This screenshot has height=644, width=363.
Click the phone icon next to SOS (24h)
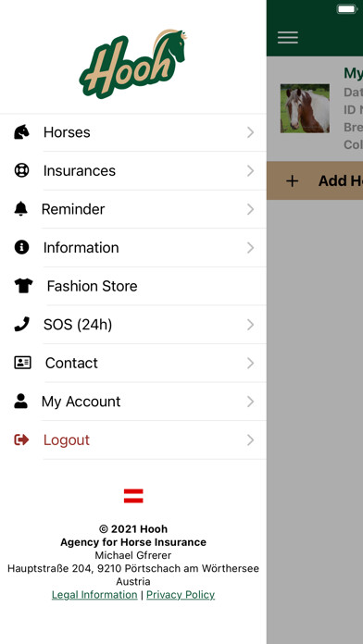point(21,325)
